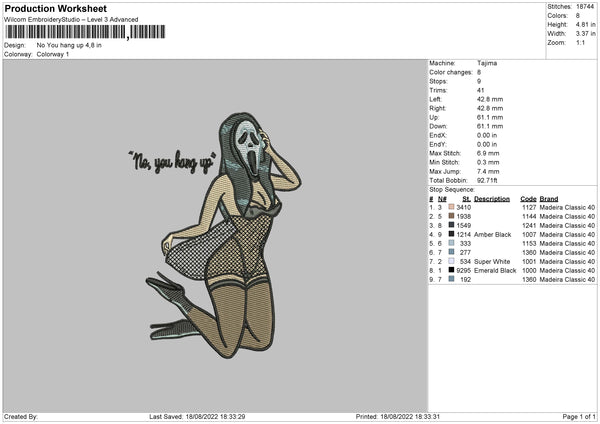Image resolution: width=600 pixels, height=424 pixels.
Task: Click the Stops value '9'
Action: click(479, 81)
